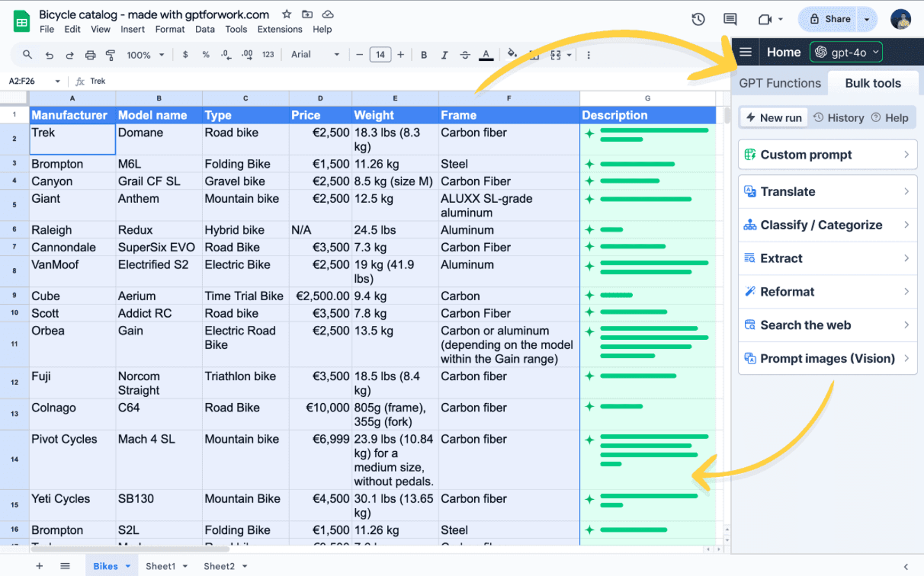The width and height of the screenshot is (924, 576).
Task: Decrease decimal places for selection
Action: [x=226, y=54]
